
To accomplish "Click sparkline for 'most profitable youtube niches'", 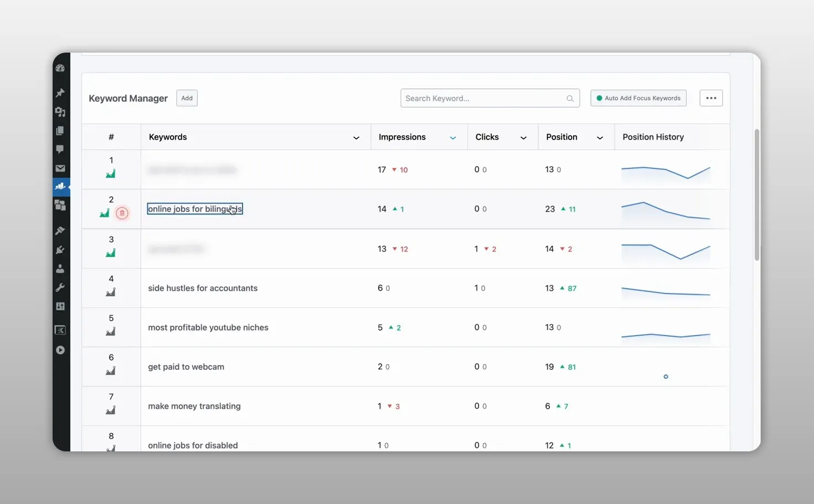I will (666, 336).
